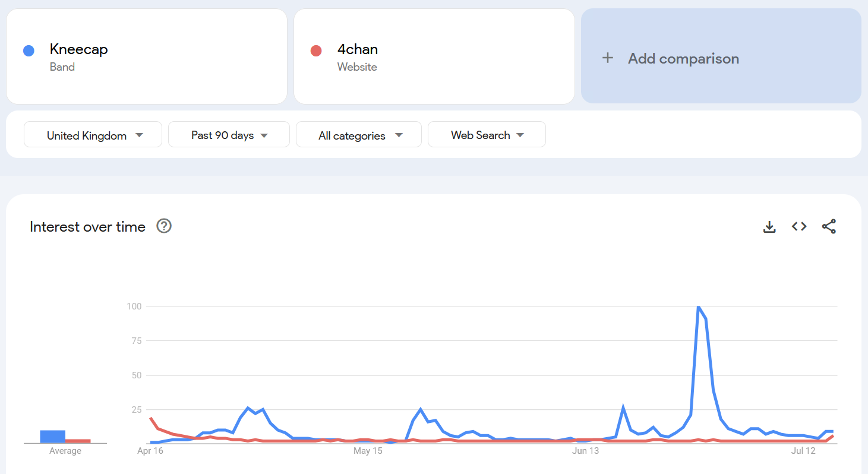This screenshot has width=868, height=474.
Task: Click the Interest over time heading
Action: pyautogui.click(x=87, y=226)
